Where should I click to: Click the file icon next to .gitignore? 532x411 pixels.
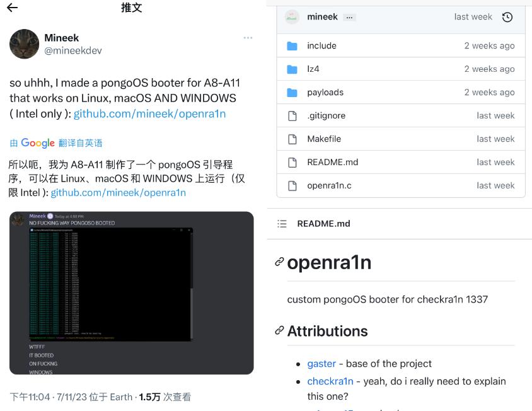[x=292, y=115]
